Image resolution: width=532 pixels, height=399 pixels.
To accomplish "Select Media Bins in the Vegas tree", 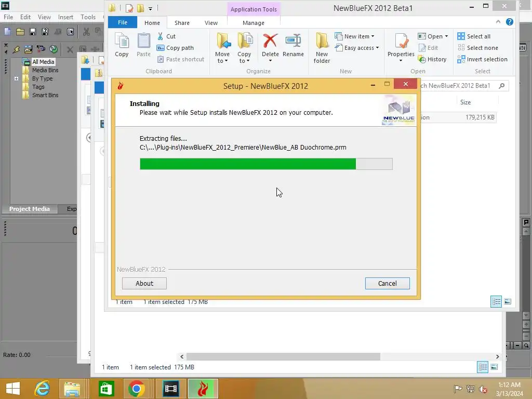I will pos(45,70).
